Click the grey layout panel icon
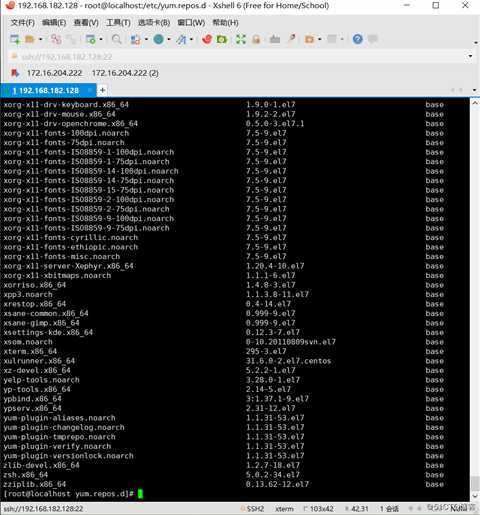Screen dimensions: 480x515 [x=332, y=39]
